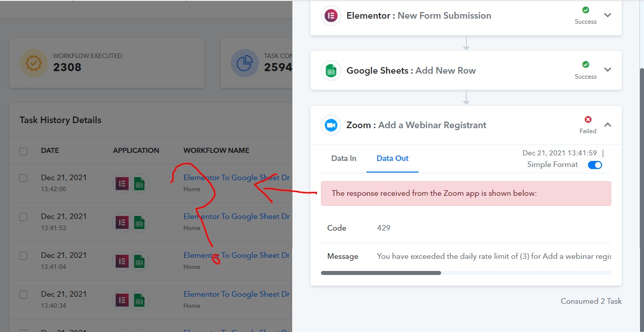
Task: Click the Google Sheets icon in step two
Action: (x=331, y=71)
